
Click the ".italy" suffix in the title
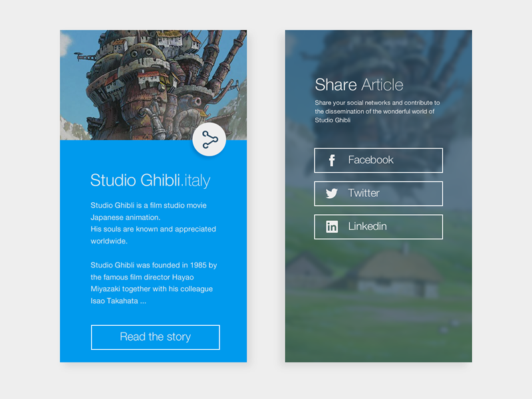(x=196, y=180)
